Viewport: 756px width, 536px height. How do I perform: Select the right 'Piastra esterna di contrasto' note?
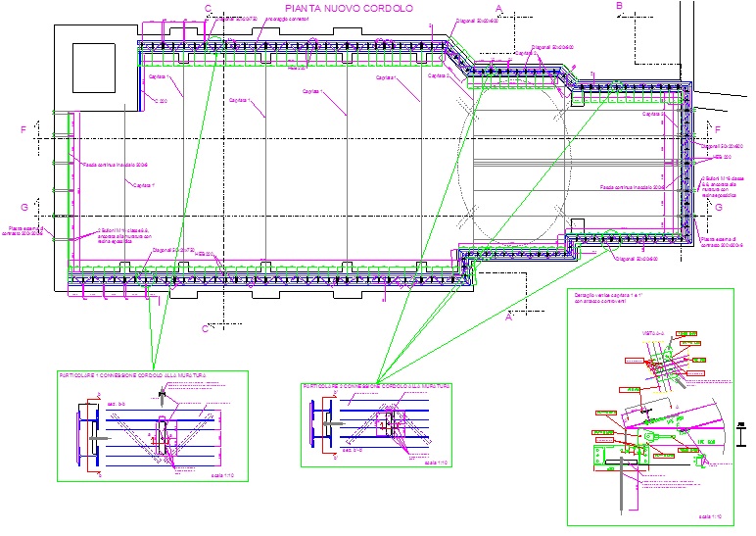[x=722, y=242]
